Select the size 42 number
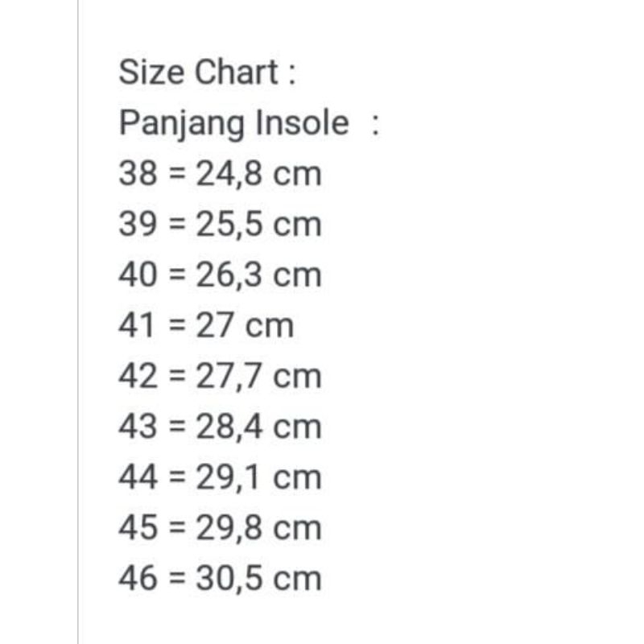 pyautogui.click(x=138, y=377)
